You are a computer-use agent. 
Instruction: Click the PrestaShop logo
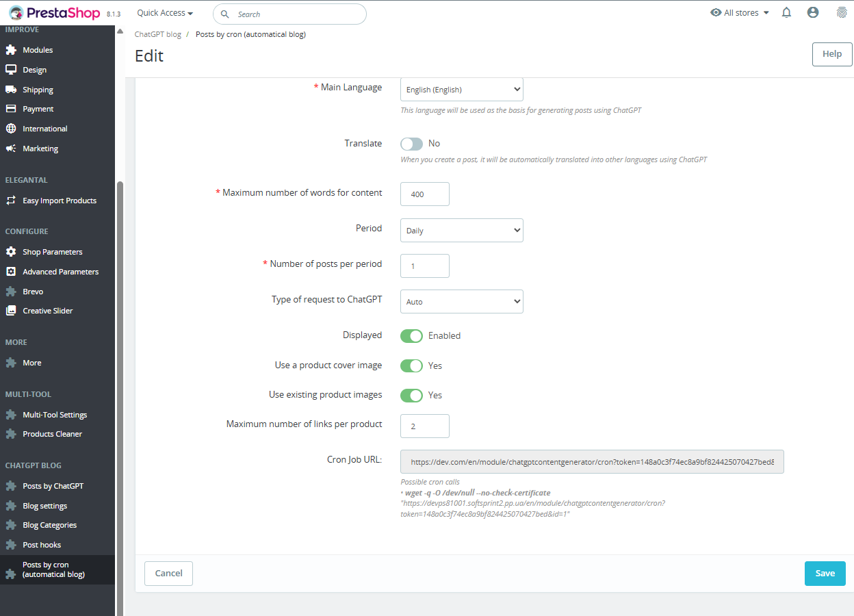pyautogui.click(x=54, y=13)
